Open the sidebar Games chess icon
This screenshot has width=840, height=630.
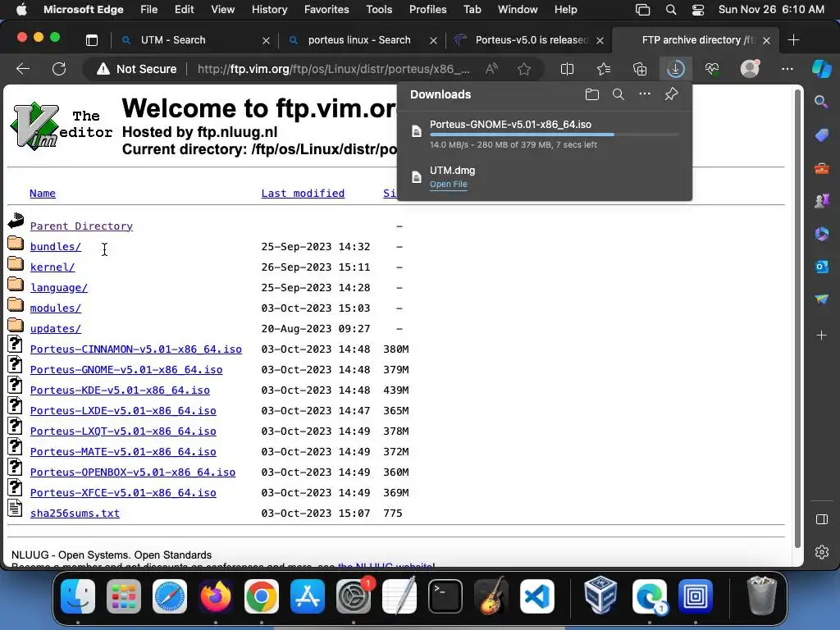tap(821, 201)
